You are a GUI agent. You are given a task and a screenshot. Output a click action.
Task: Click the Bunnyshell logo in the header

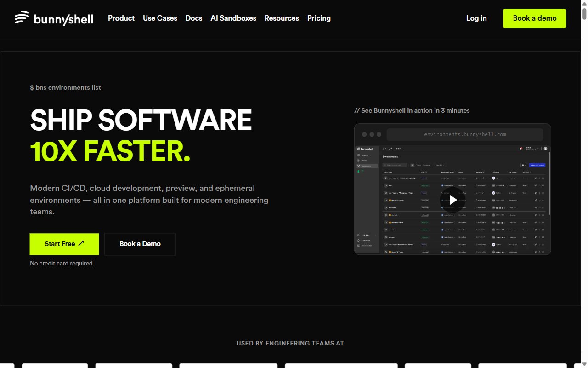(54, 18)
